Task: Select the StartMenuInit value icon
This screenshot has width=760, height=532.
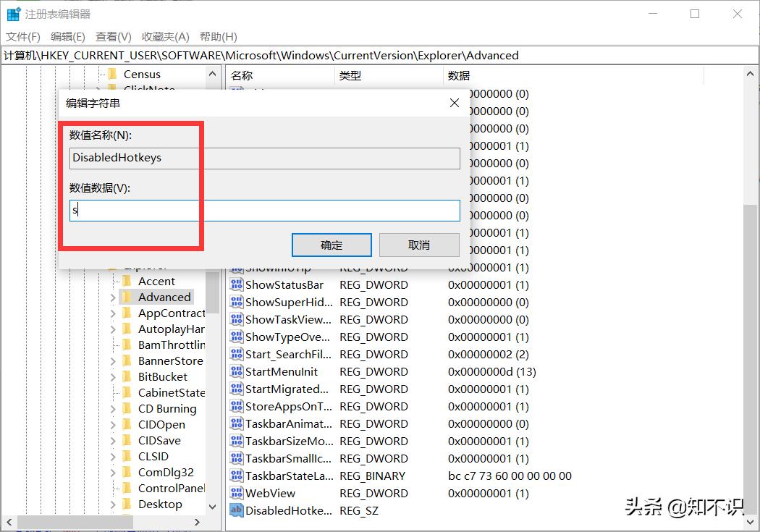Action: 237,371
